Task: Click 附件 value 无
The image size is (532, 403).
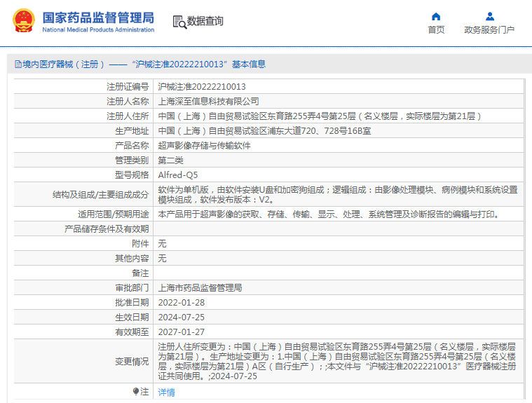Action: pos(162,244)
